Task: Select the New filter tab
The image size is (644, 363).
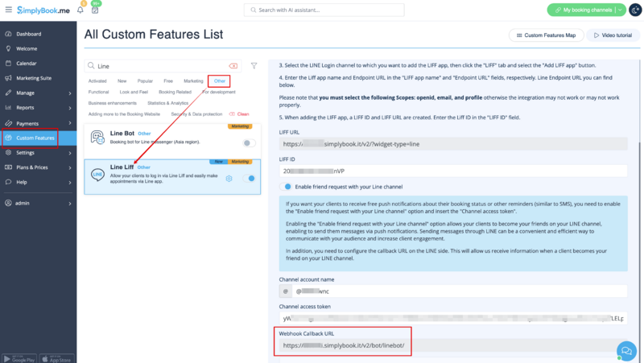Action: pyautogui.click(x=122, y=81)
